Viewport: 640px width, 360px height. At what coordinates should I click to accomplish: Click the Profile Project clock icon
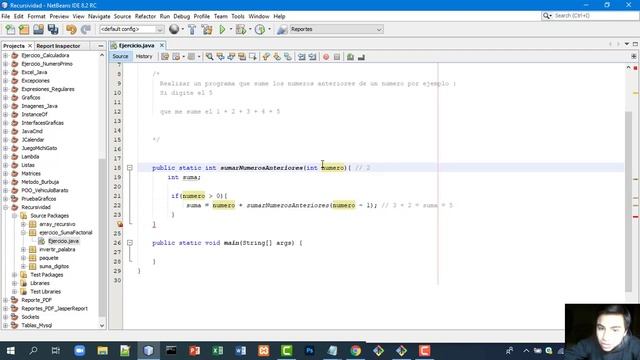coord(260,29)
